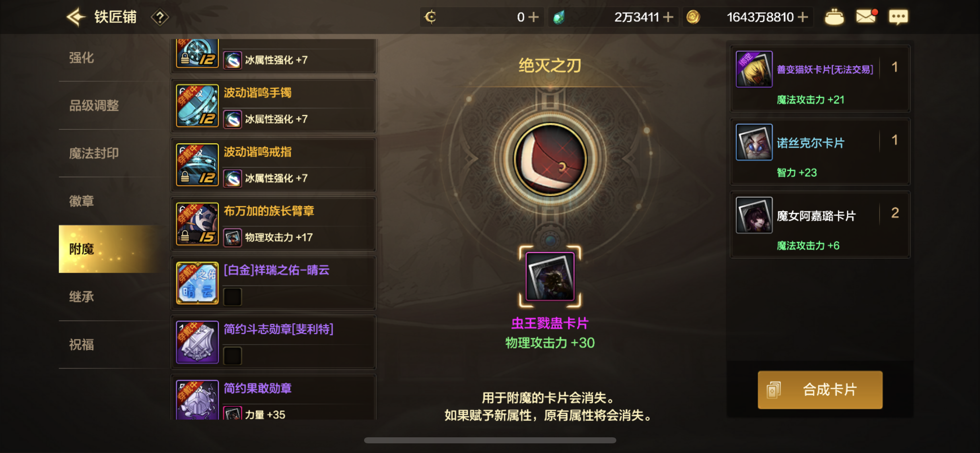Choose 魔女阿嘉璐卡片 in card list
Screen dimensions: 980x453
pos(820,225)
